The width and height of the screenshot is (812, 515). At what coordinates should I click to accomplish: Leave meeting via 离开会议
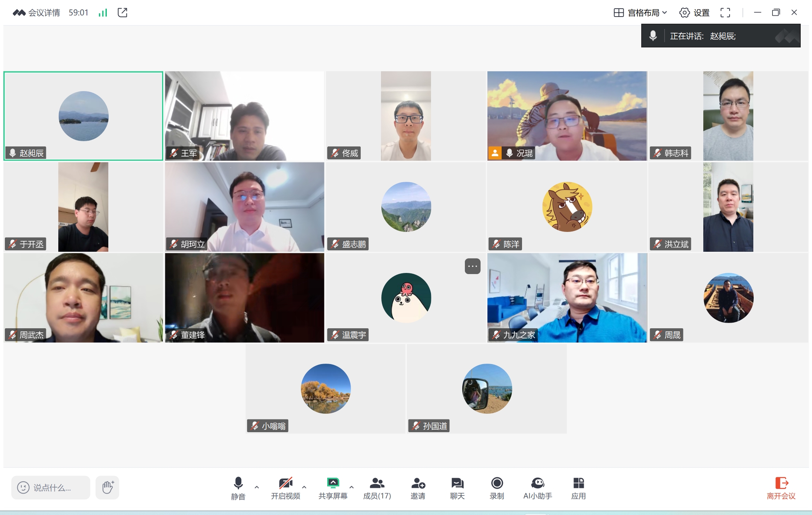click(x=781, y=488)
